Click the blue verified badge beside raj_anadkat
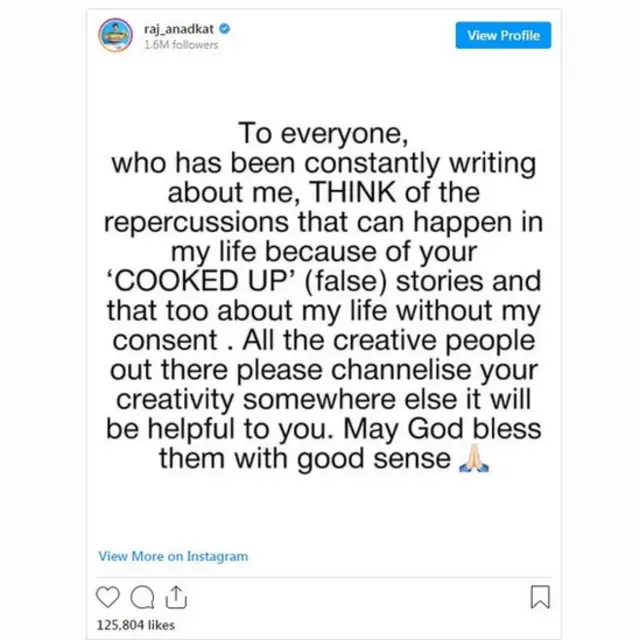 click(226, 30)
